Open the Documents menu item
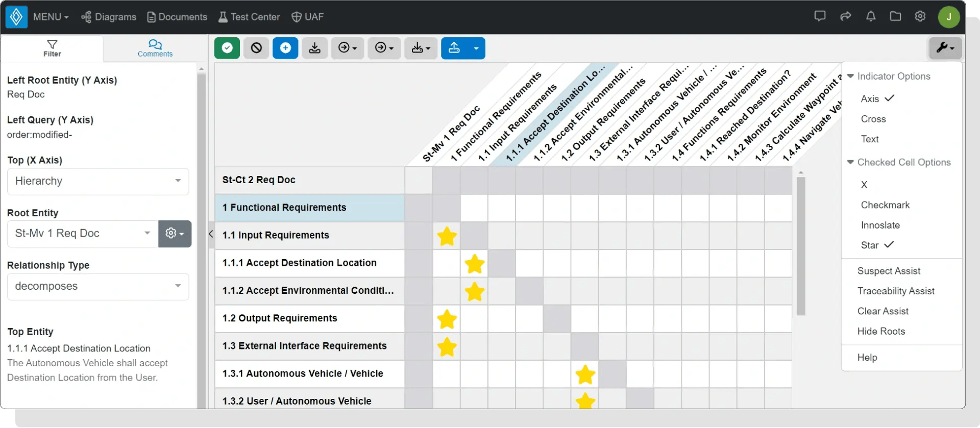 177,17
